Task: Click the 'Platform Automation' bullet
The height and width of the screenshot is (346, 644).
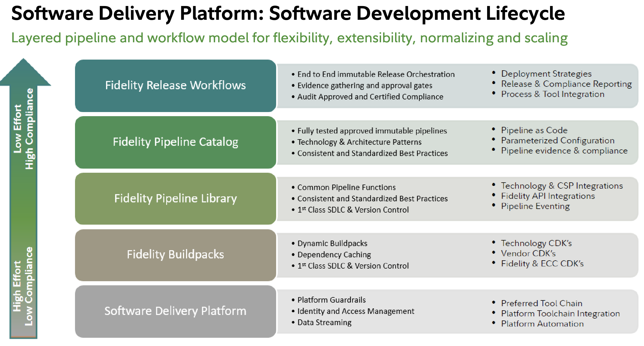Action: point(542,324)
